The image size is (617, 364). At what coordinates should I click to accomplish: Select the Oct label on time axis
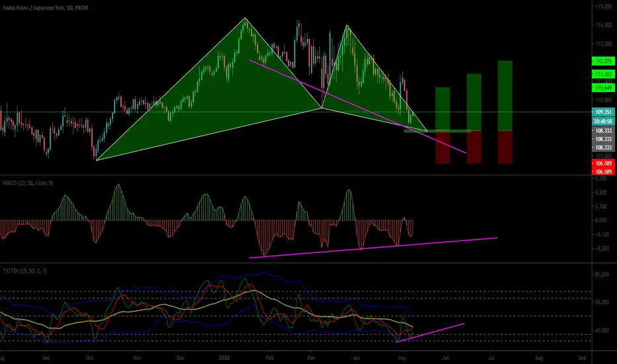90,358
